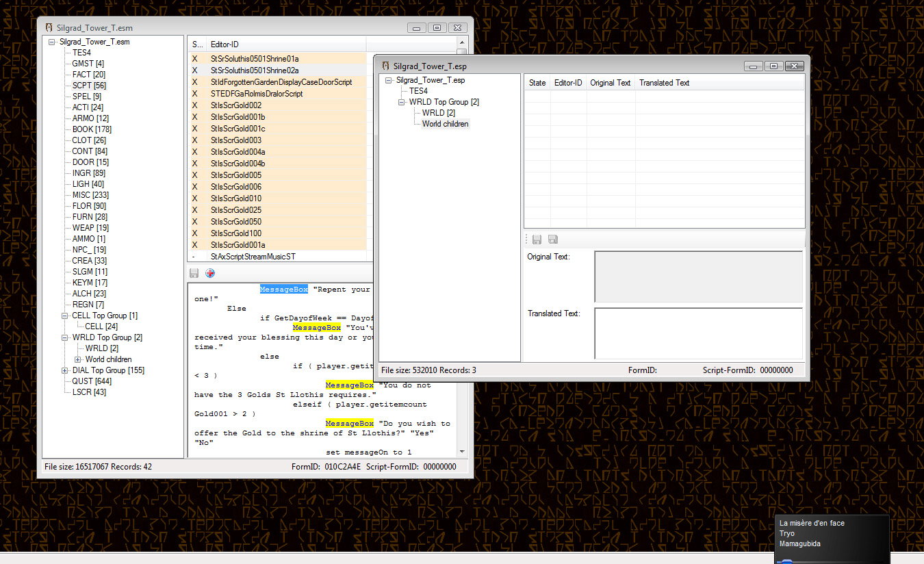Click the save icon in the .esm script toolbar
This screenshot has height=564, width=924.
pos(194,273)
